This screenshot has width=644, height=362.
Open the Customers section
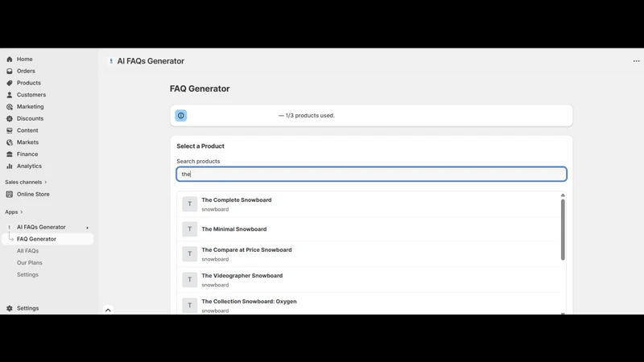click(31, 95)
